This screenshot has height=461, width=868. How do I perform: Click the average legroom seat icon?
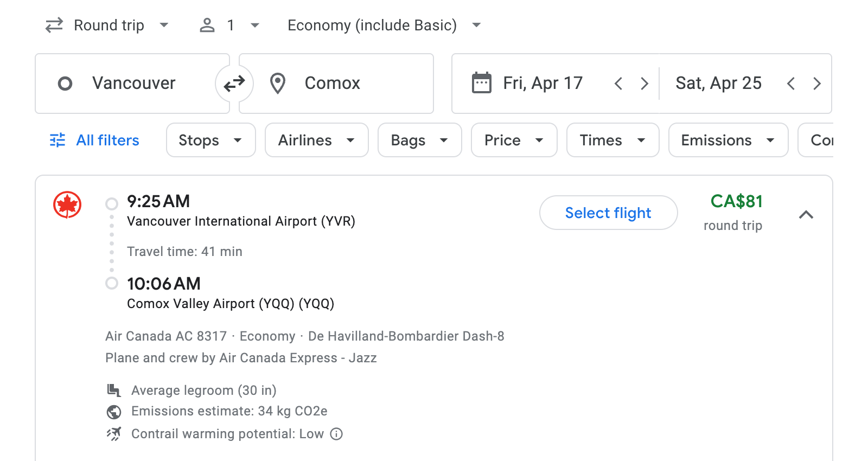pos(113,390)
